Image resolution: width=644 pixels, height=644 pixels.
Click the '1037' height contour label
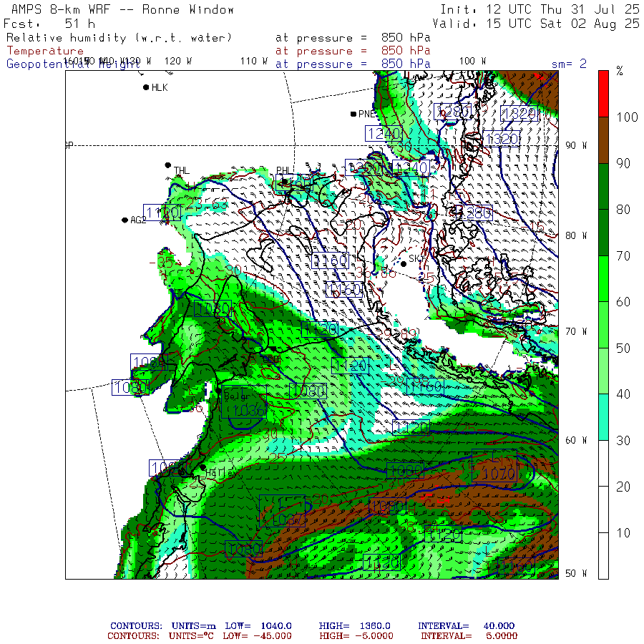pyautogui.click(x=289, y=519)
